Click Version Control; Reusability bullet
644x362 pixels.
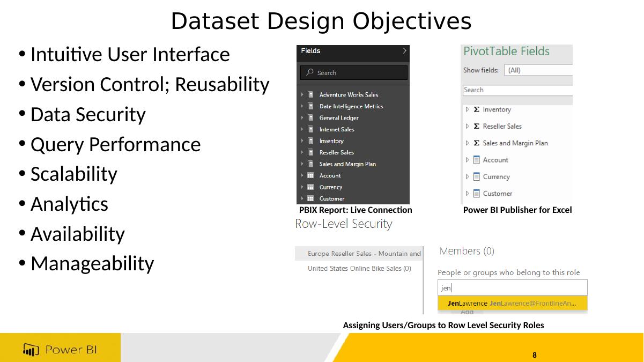click(x=150, y=84)
